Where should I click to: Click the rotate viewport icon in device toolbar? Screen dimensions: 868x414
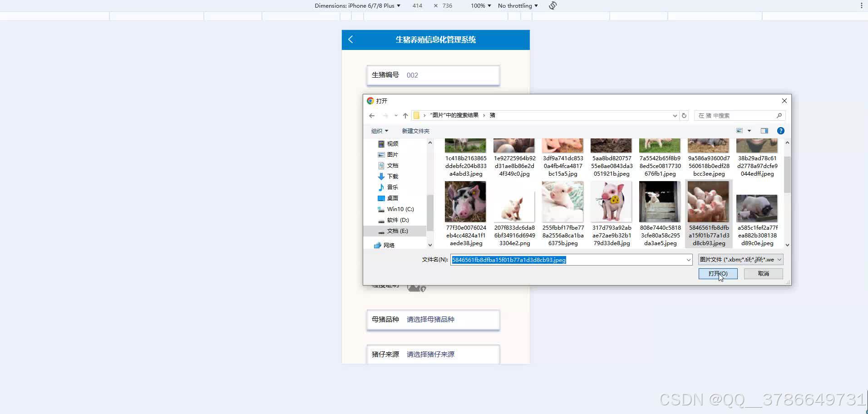tap(552, 5)
